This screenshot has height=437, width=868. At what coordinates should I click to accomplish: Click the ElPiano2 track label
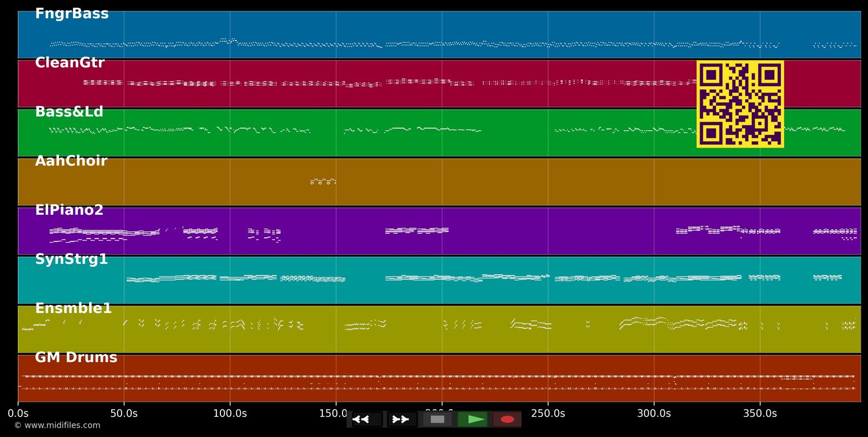(x=69, y=211)
